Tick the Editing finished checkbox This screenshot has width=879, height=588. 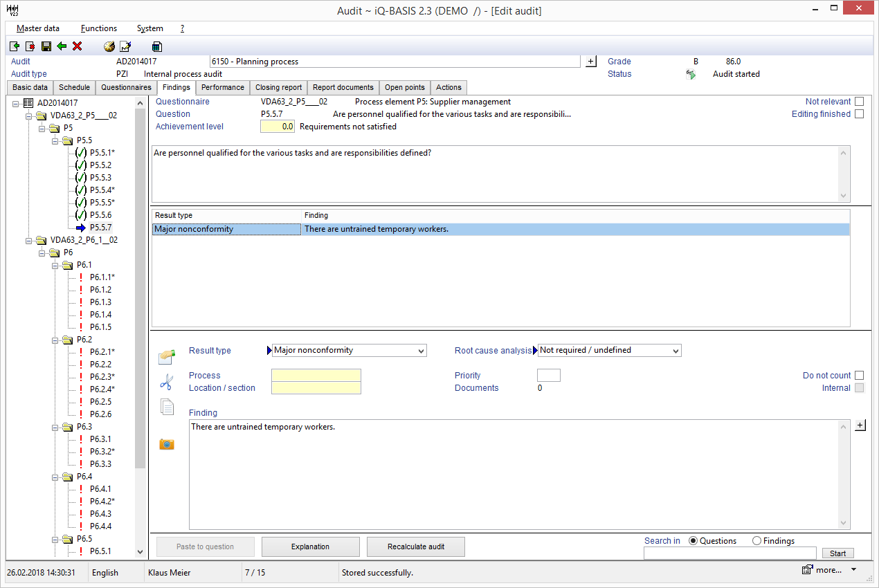[x=860, y=114]
